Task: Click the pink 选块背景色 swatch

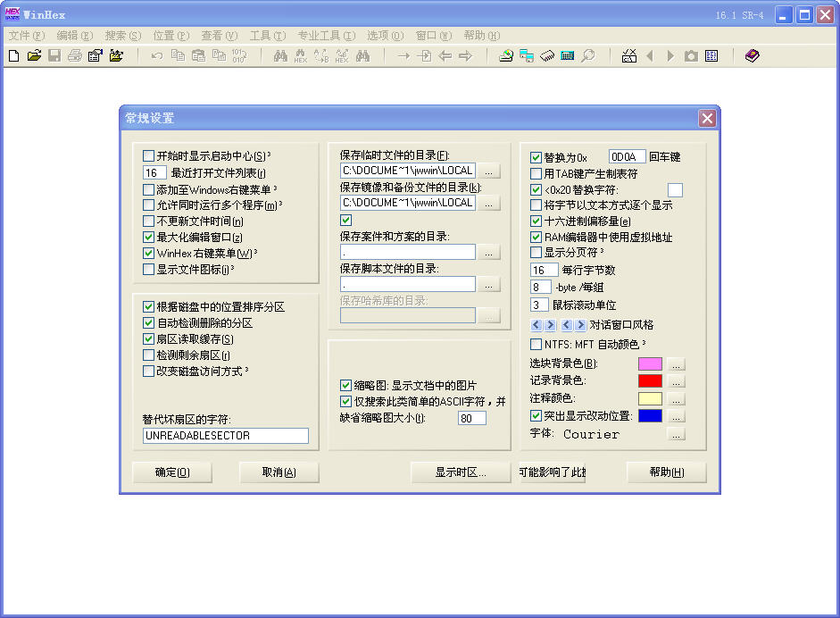Action: 651,364
